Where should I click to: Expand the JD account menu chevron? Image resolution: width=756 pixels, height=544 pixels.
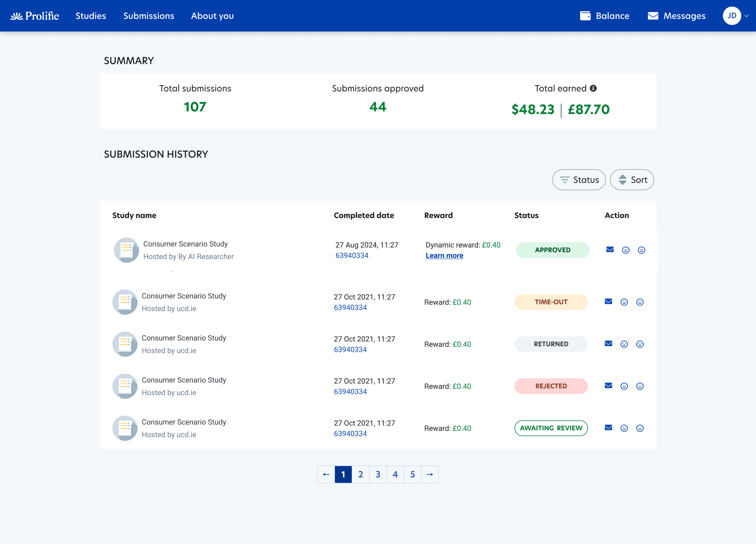pyautogui.click(x=747, y=16)
